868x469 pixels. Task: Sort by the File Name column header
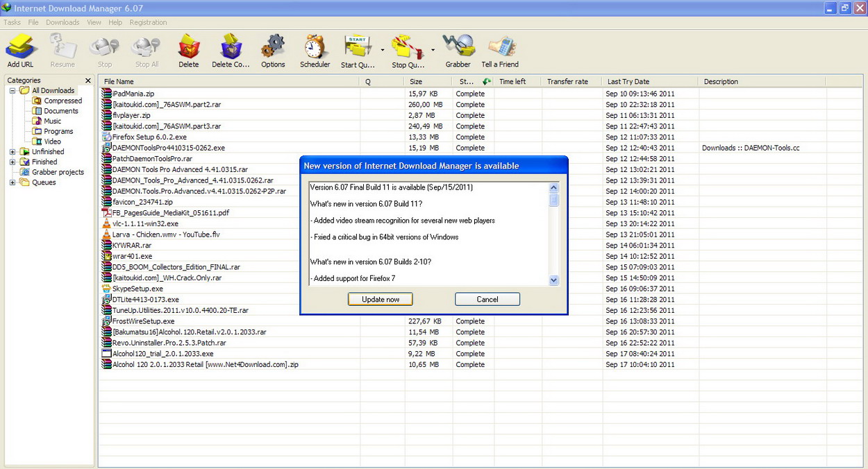[229, 81]
